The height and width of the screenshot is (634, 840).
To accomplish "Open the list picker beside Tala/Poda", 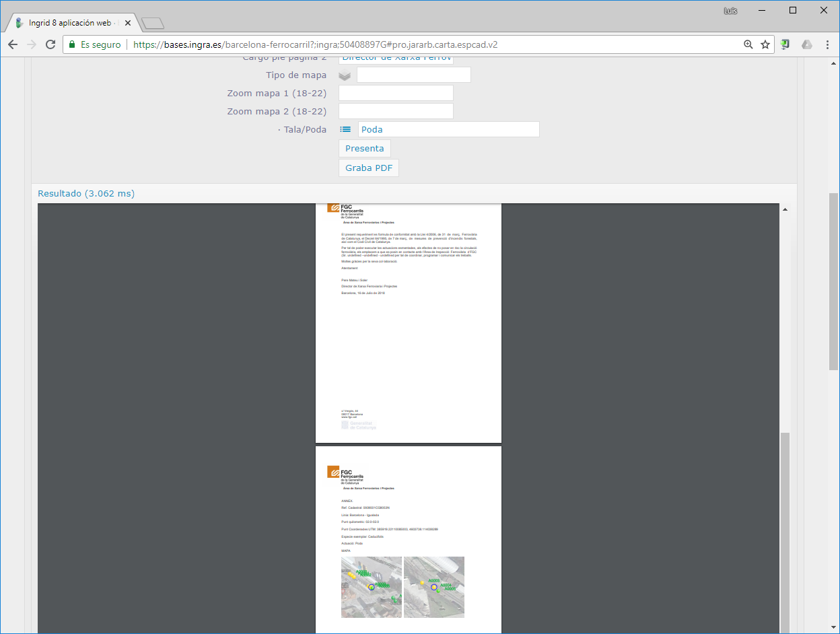I will (x=345, y=129).
